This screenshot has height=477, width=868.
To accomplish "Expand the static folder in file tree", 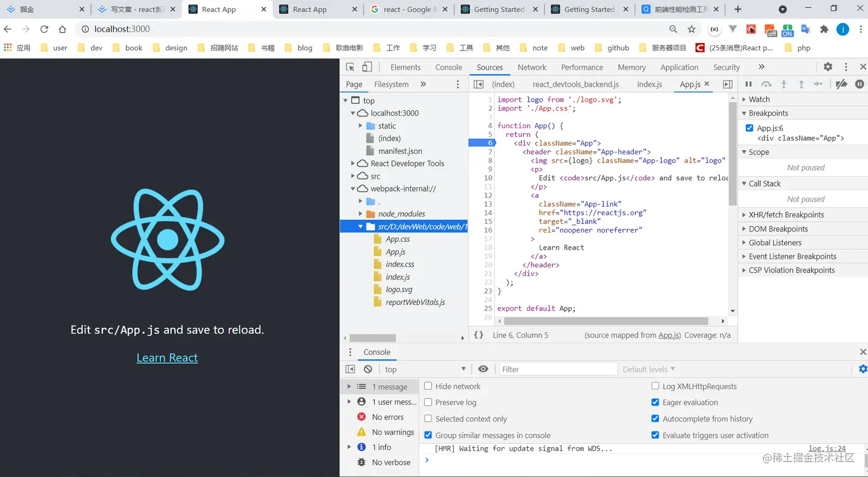I will pyautogui.click(x=361, y=126).
